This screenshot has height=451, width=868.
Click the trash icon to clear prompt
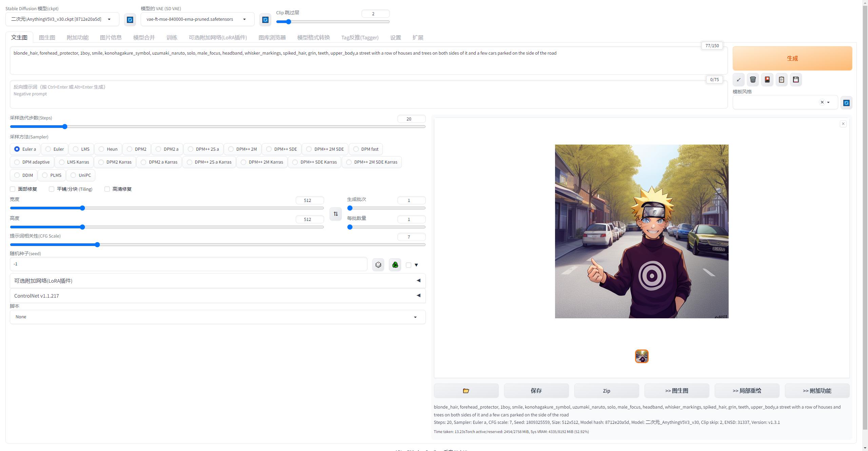[753, 80]
